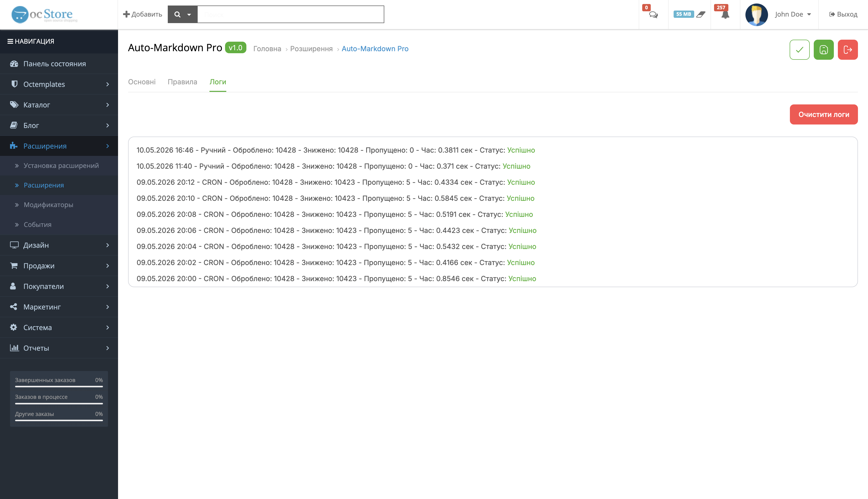This screenshot has width=868, height=499.
Task: Click the 09.05.2026 20:12 CRON log entry
Action: (x=336, y=182)
